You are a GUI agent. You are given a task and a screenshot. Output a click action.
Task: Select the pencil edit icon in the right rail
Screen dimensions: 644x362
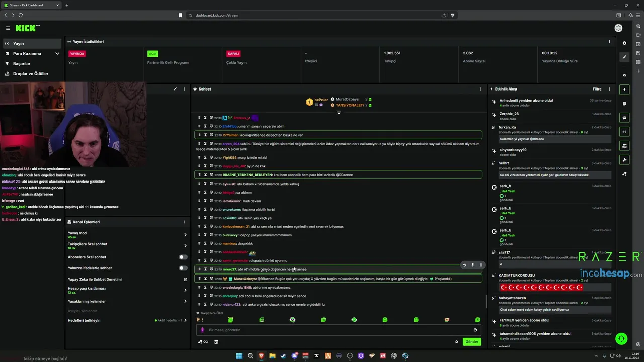[x=624, y=57]
